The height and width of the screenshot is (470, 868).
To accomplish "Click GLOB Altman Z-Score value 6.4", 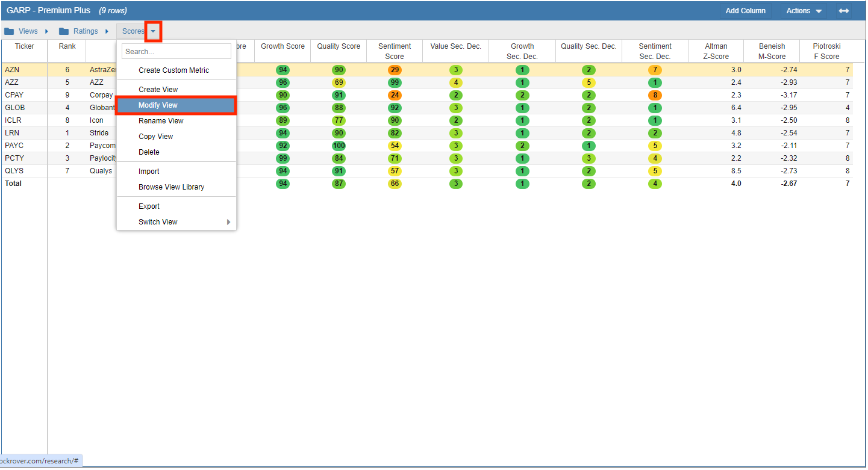I will pyautogui.click(x=736, y=108).
